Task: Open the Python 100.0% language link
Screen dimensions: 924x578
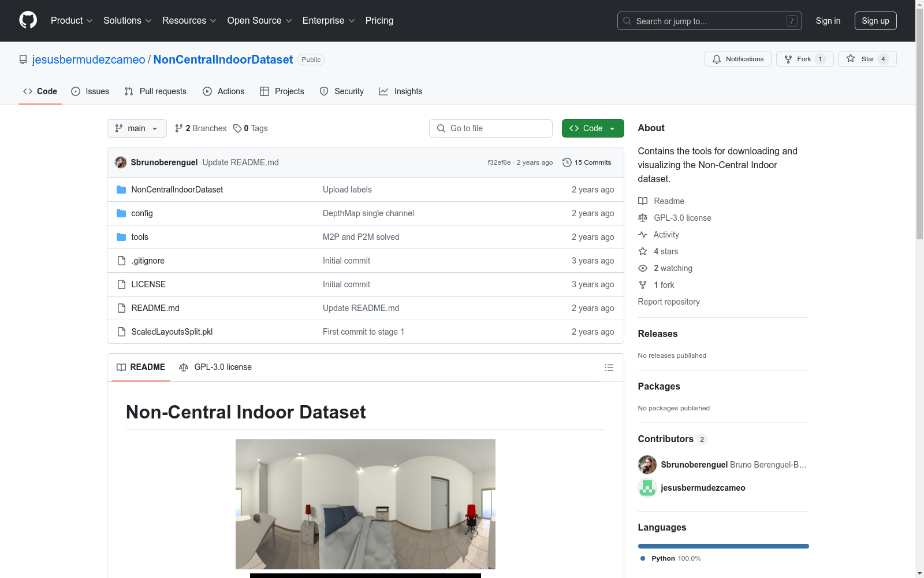Action: click(x=670, y=558)
